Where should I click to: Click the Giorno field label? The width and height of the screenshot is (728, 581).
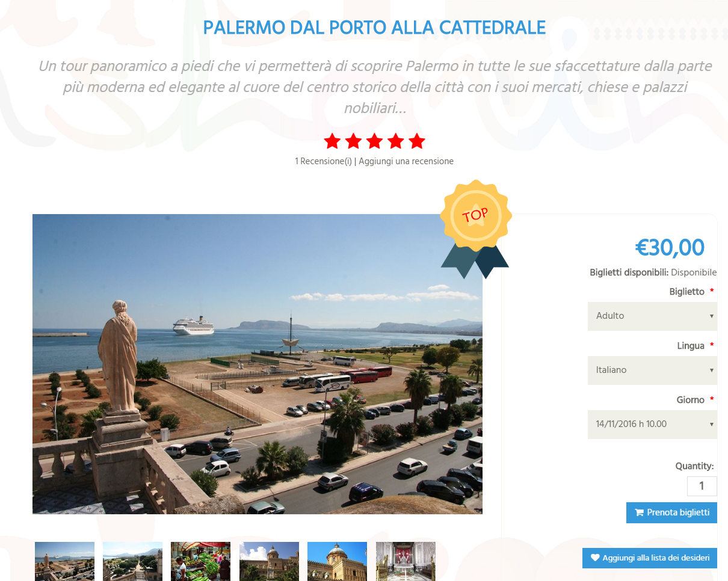[x=691, y=400]
